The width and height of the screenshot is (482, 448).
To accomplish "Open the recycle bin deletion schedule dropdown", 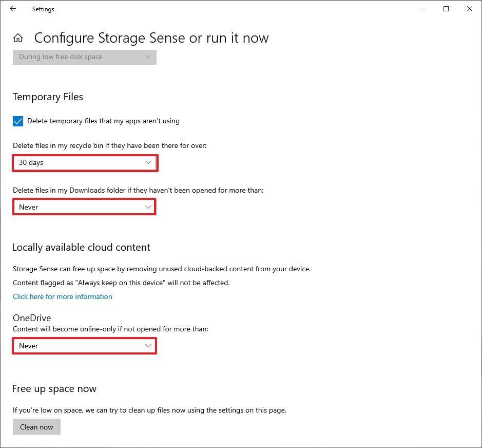I will pos(85,162).
